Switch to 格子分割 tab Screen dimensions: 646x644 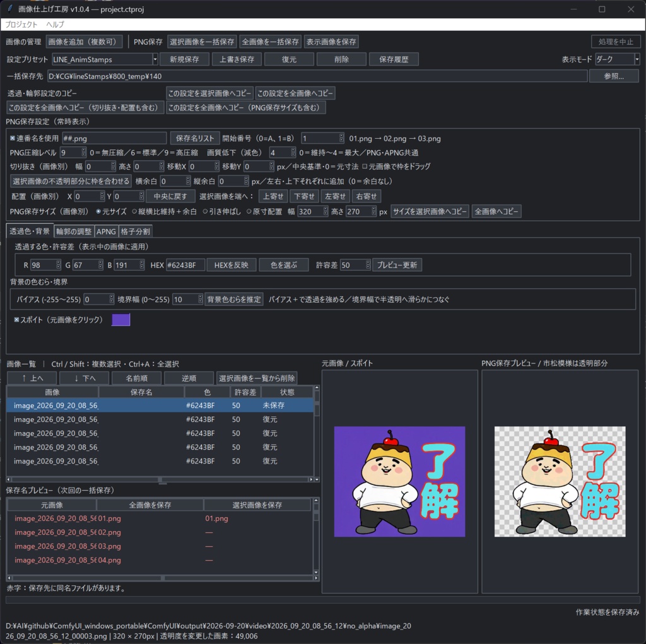tap(135, 231)
